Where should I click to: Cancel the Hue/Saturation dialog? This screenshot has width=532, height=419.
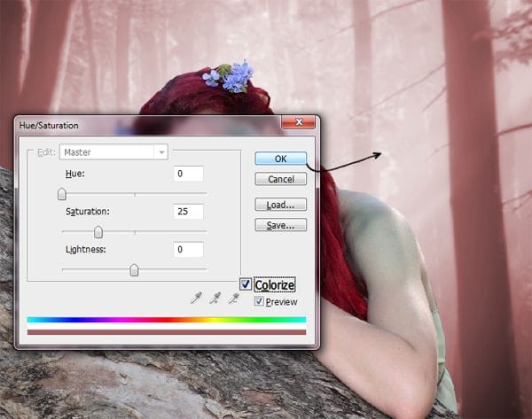[280, 179]
